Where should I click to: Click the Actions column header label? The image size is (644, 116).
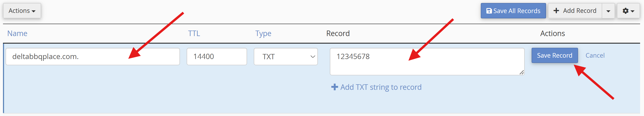coord(552,33)
